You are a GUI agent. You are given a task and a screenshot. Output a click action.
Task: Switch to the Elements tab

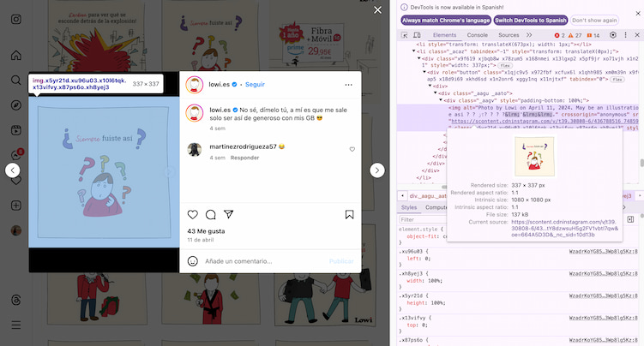[444, 35]
